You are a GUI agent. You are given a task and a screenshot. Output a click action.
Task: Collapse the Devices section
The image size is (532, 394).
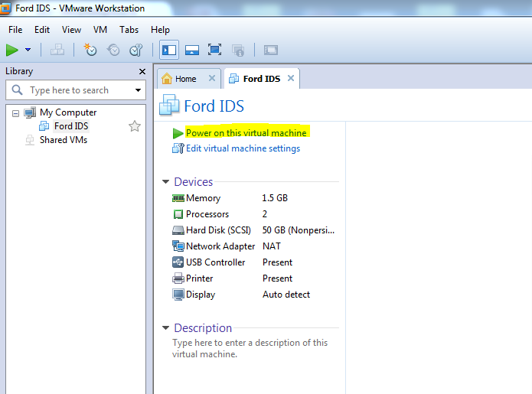pos(166,182)
